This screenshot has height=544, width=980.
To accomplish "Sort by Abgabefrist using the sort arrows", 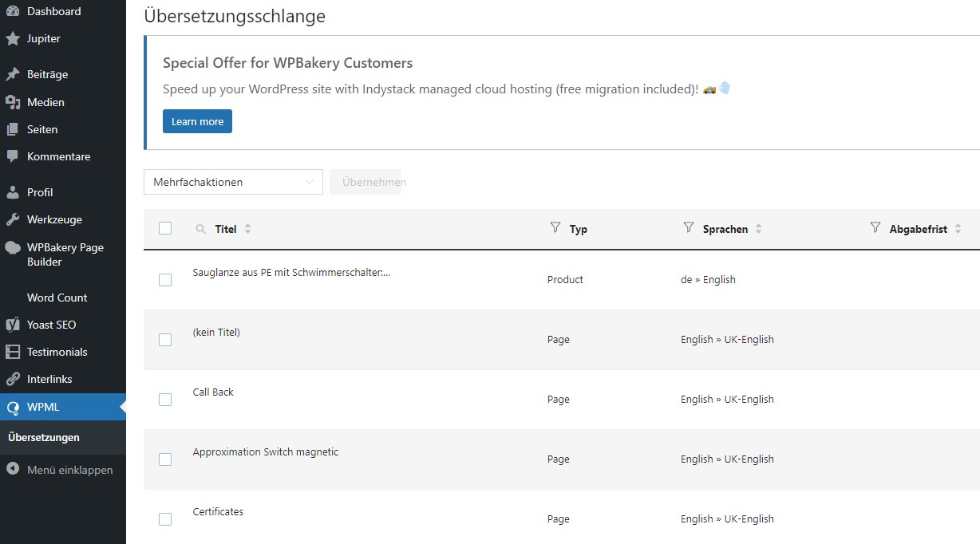I will click(x=958, y=229).
